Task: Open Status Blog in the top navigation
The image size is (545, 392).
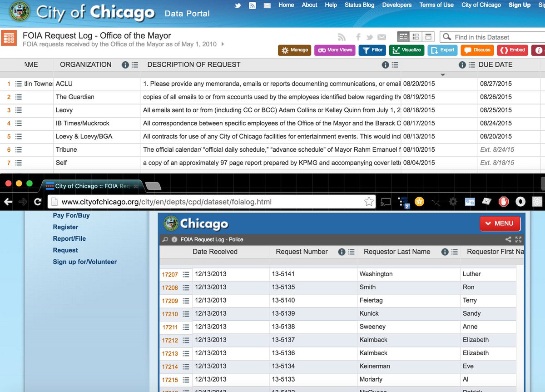Action: [360, 5]
